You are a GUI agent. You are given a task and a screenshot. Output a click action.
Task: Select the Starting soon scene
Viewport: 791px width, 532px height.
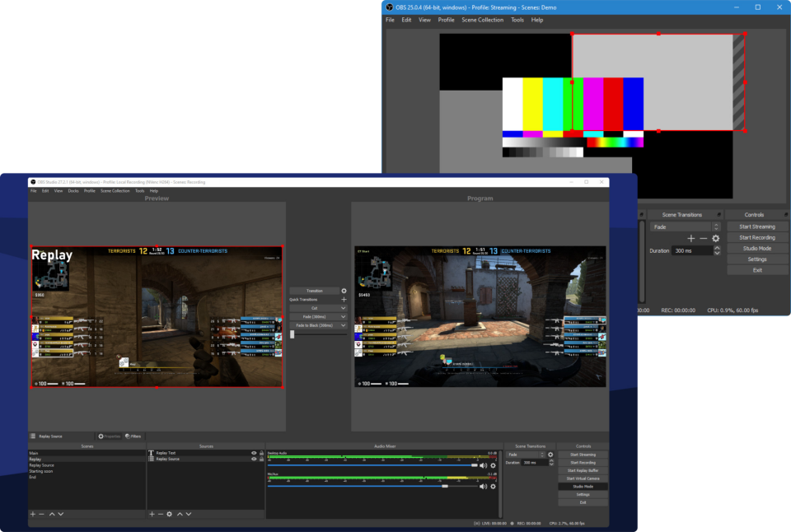pyautogui.click(x=41, y=471)
